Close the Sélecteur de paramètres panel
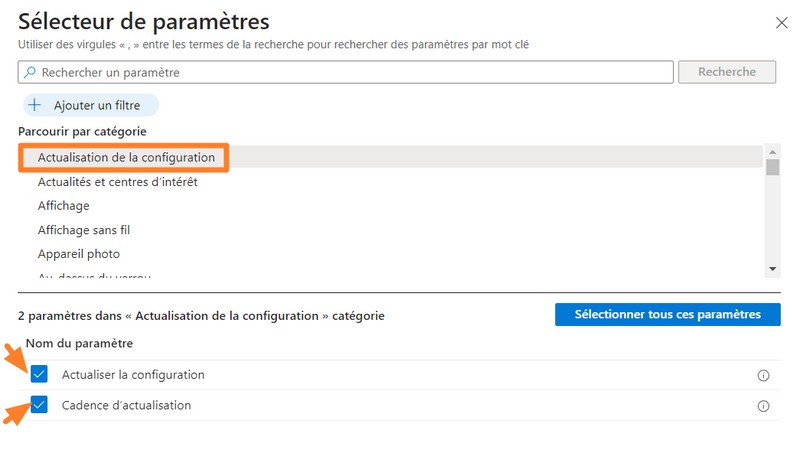The width and height of the screenshot is (800, 473). click(781, 21)
